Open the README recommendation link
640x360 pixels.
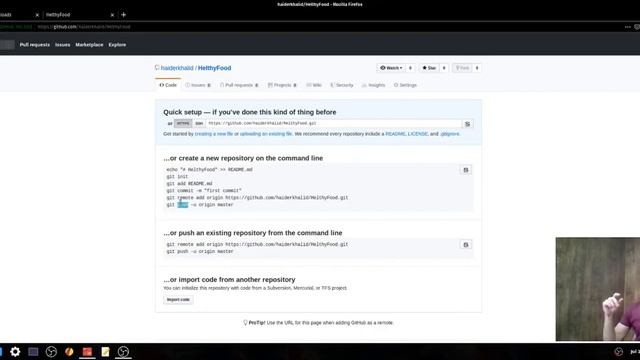(396, 134)
